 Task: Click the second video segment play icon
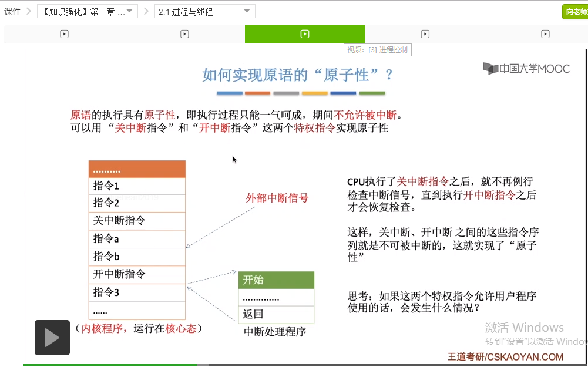(184, 34)
